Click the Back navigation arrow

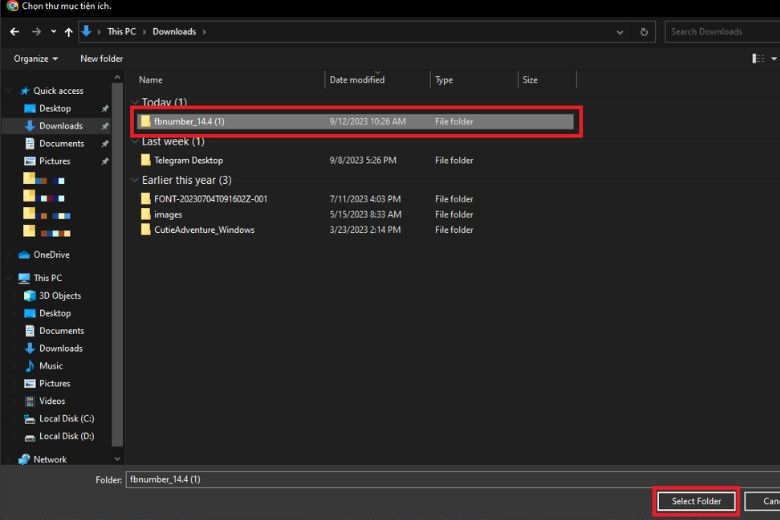[15, 32]
